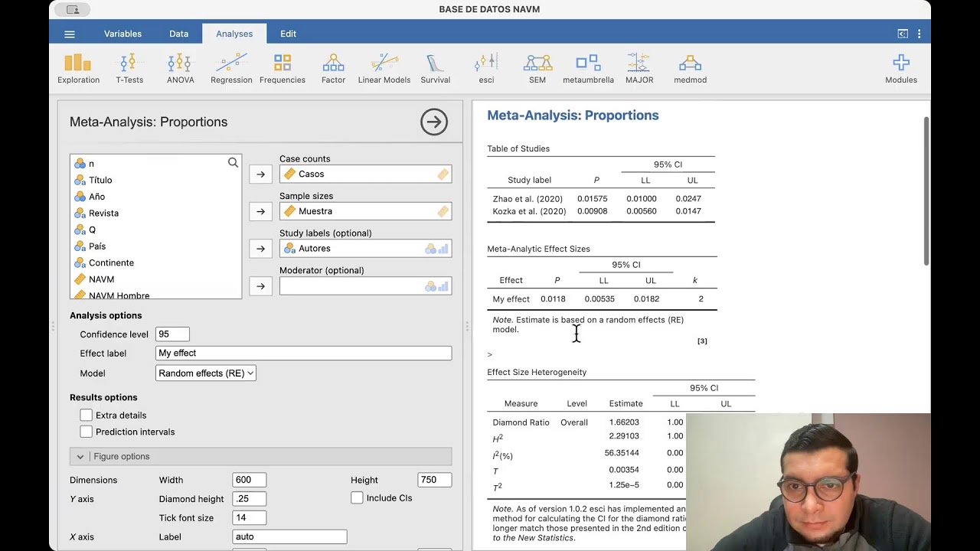This screenshot has height=551, width=980.
Task: Click the reference marker [3]
Action: click(702, 341)
